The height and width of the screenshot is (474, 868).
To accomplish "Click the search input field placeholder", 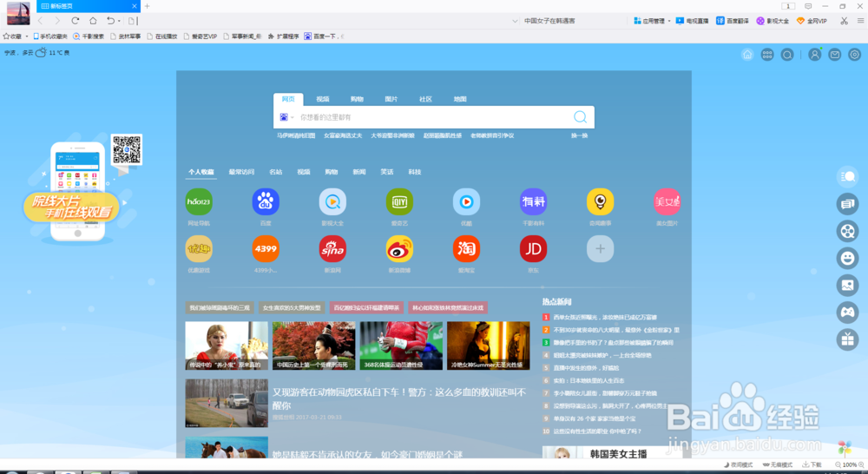I will pos(325,117).
